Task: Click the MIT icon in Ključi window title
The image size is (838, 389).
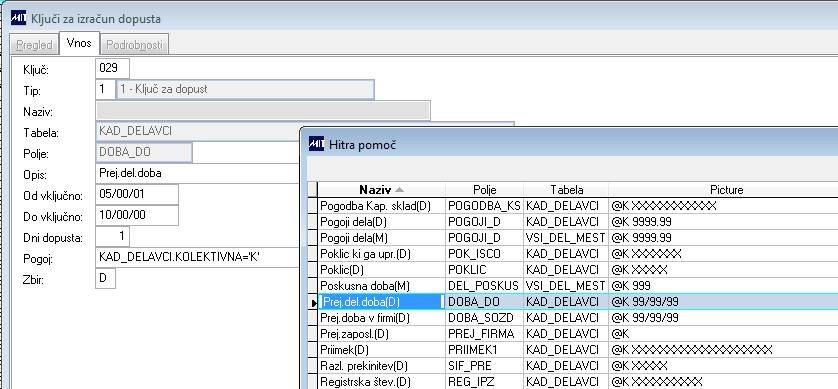Action: [18, 18]
